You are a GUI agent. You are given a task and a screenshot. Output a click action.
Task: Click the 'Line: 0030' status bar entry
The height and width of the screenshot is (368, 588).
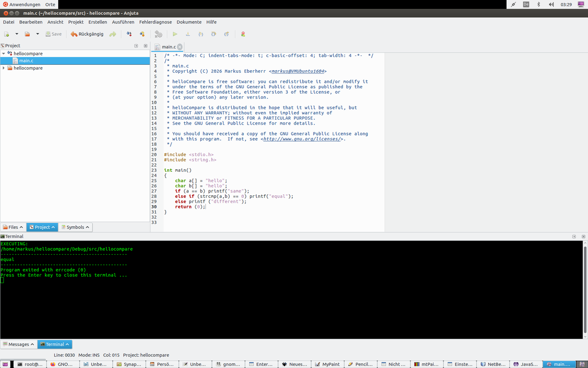pyautogui.click(x=64, y=355)
